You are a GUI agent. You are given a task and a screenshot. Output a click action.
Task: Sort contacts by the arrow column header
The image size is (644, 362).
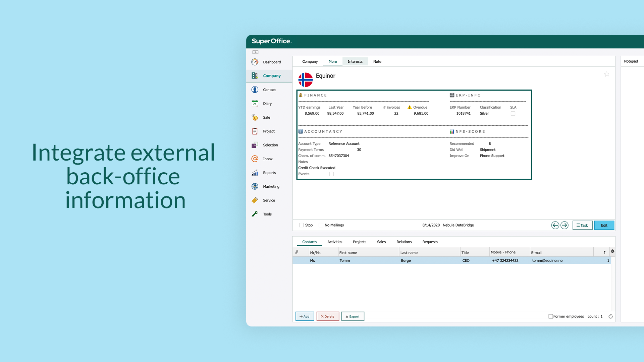605,252
